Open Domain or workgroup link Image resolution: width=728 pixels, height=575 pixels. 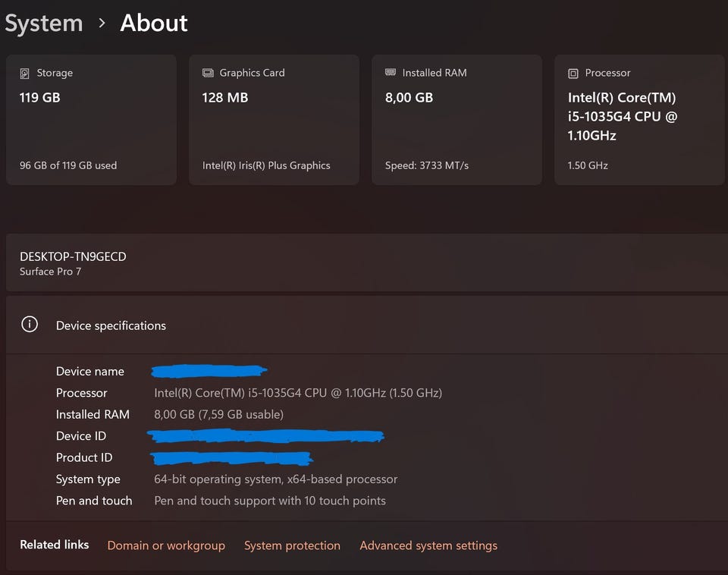[166, 545]
